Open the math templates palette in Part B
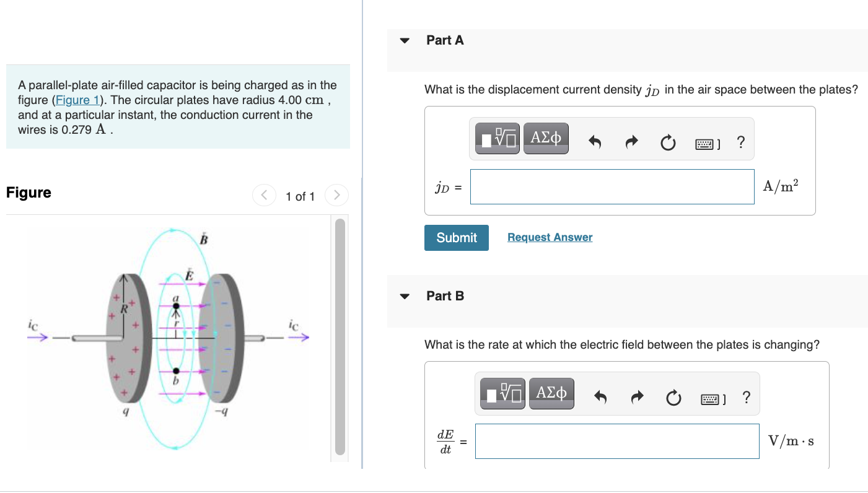Viewport: 868px width, 493px height. (501, 393)
